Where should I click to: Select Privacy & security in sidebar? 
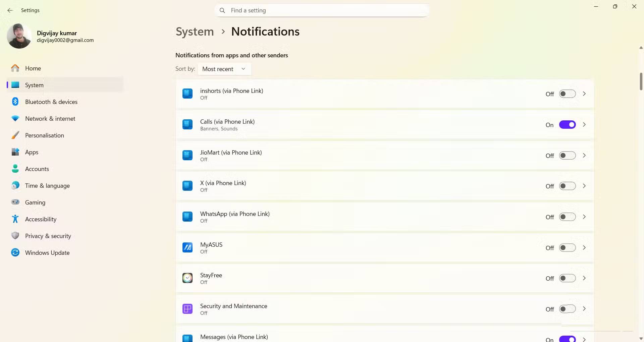(x=65, y=236)
